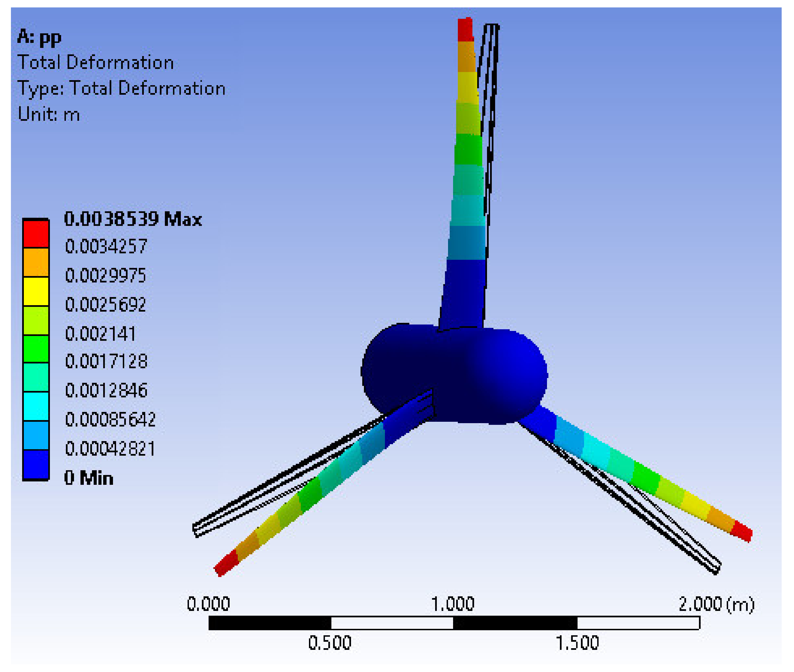
Task: Click the red Max legend color band
Action: pyautogui.click(x=36, y=234)
